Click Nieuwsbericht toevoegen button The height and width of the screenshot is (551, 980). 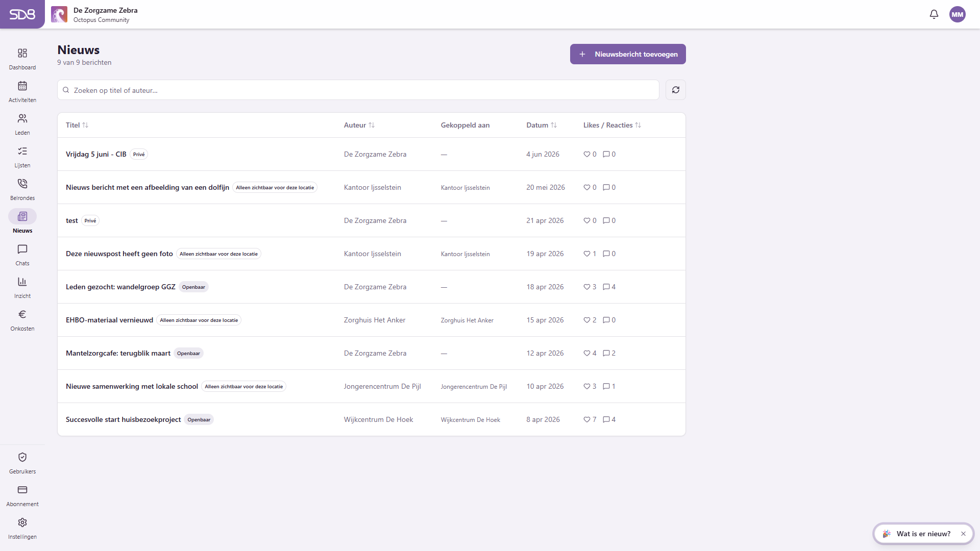pyautogui.click(x=628, y=54)
